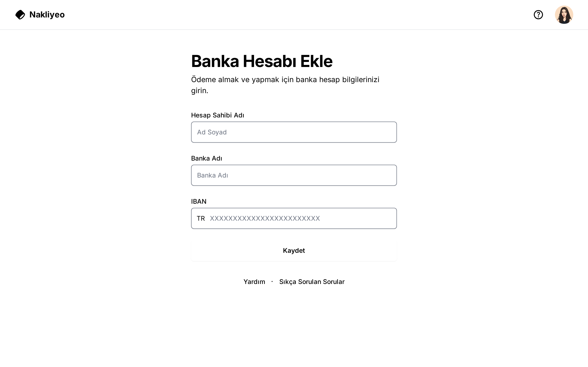Click the Banka Adı field label
Viewport: 588px width, 367px height.
pos(206,158)
